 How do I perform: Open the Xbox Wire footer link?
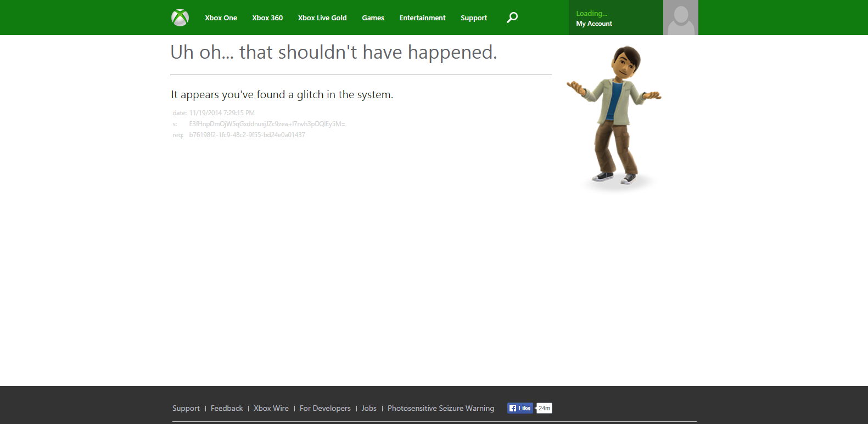[x=271, y=409]
